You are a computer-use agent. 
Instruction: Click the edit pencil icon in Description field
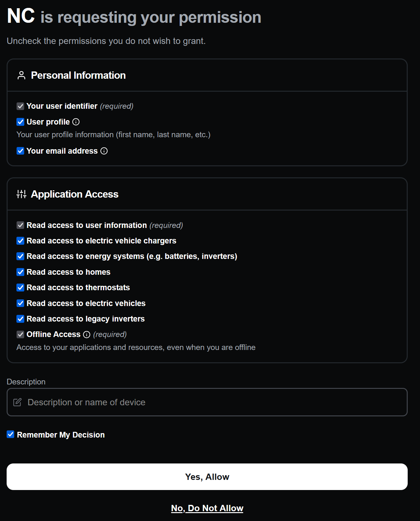point(17,402)
